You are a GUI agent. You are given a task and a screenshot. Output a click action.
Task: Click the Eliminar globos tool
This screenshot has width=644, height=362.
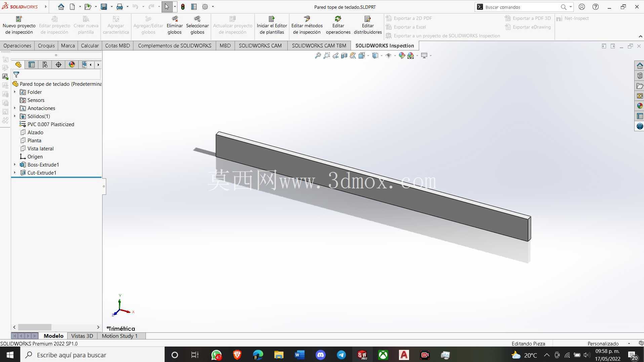[x=175, y=25]
